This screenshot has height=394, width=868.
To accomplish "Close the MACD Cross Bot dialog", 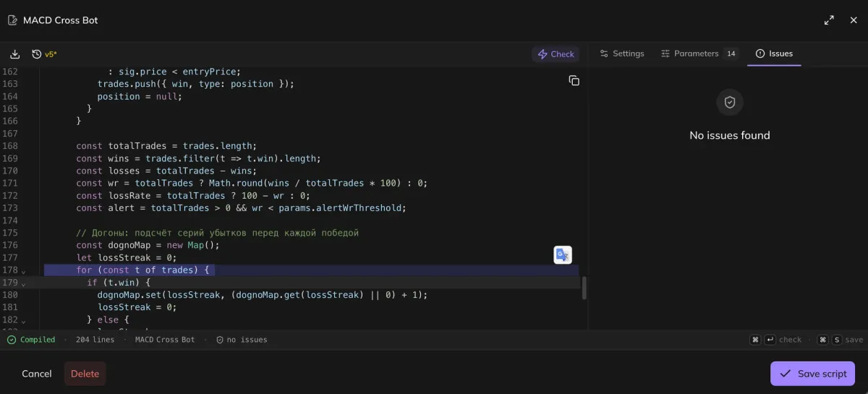I will coord(854,20).
